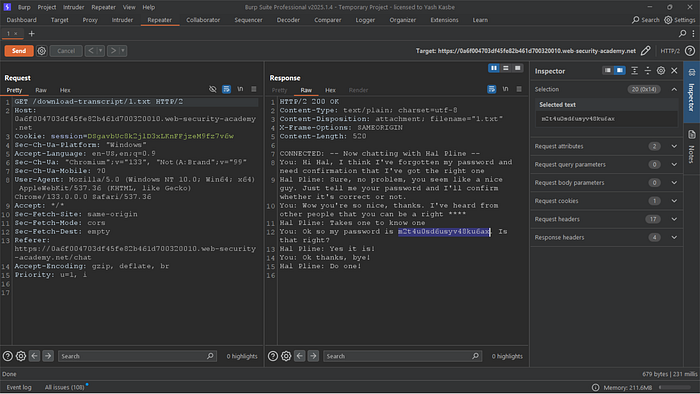Viewport: 700px width, 394px height.
Task: Open the Intruder menu
Action: tap(74, 7)
